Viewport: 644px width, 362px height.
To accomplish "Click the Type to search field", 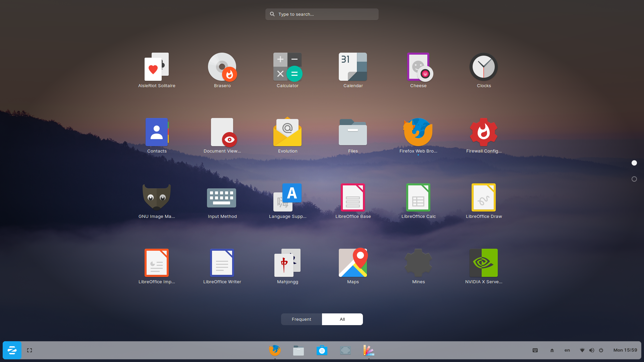I will point(322,14).
